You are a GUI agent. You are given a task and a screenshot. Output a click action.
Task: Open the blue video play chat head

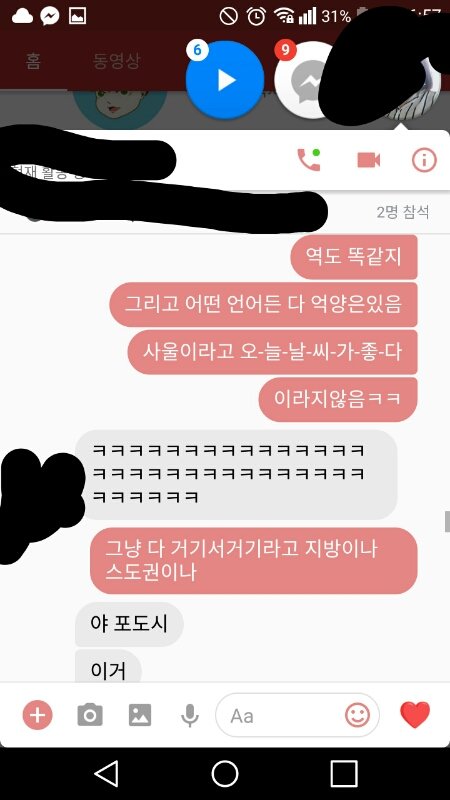point(224,80)
